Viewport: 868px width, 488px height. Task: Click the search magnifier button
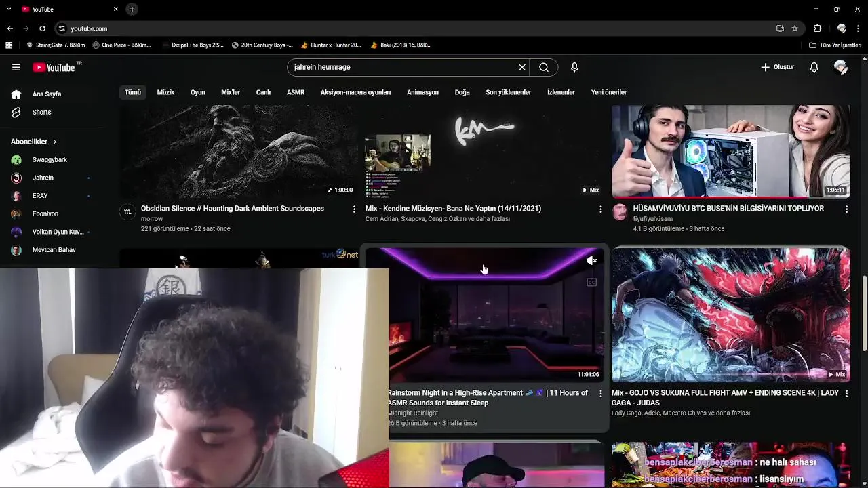point(544,67)
